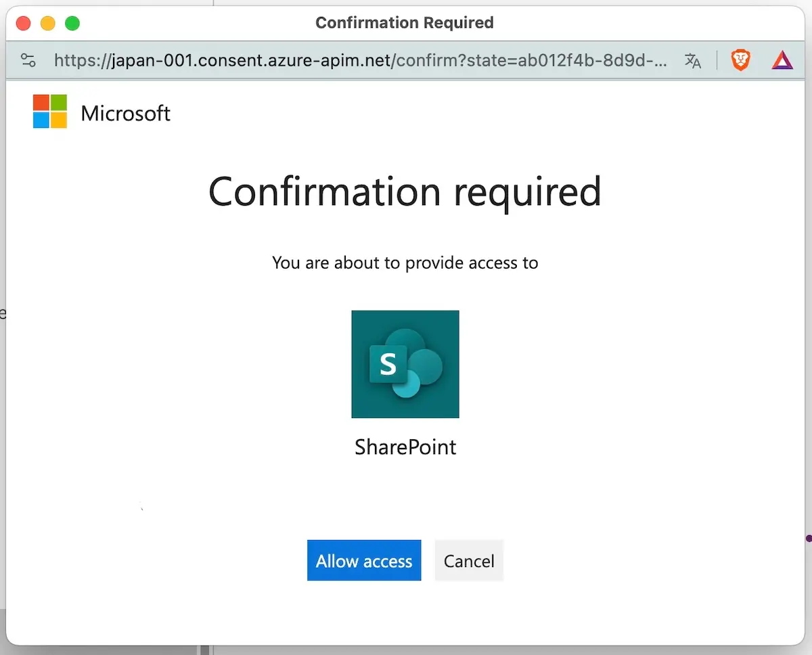Image resolution: width=812 pixels, height=655 pixels.
Task: Click the "You are about to provide access to" text
Action: coord(405,263)
